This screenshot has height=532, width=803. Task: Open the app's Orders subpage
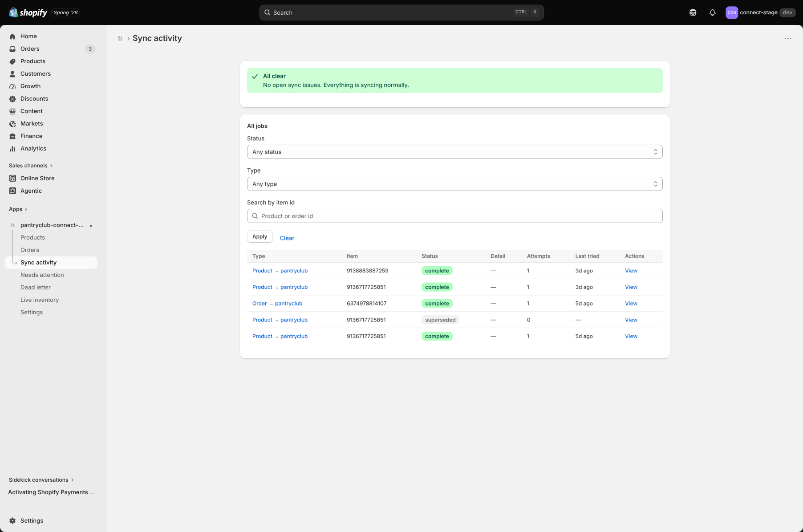point(30,250)
